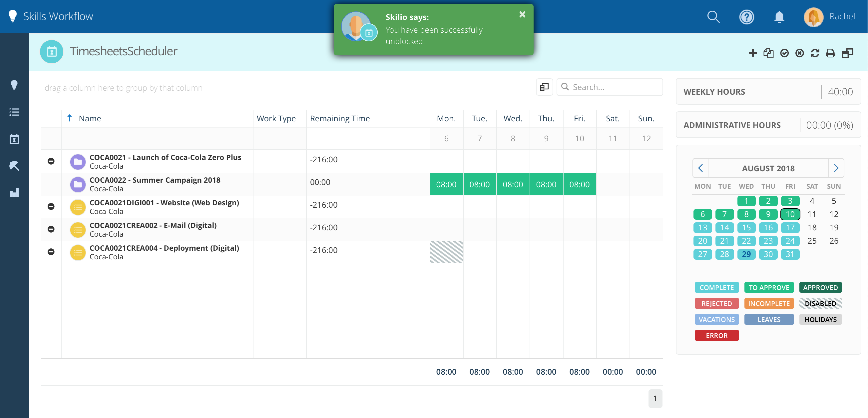Click the column chooser icon beside search
This screenshot has height=418, width=868.
(x=544, y=87)
